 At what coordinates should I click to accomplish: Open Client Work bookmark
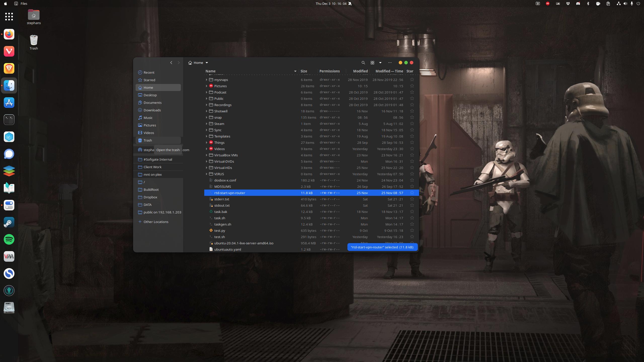pyautogui.click(x=158, y=167)
